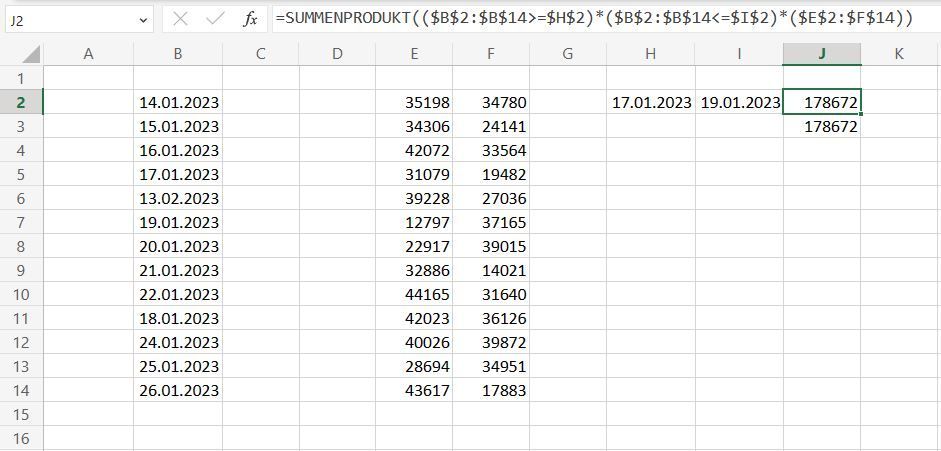Viewport: 941px width, 451px height.
Task: Select row 2 header
Action: coord(22,103)
